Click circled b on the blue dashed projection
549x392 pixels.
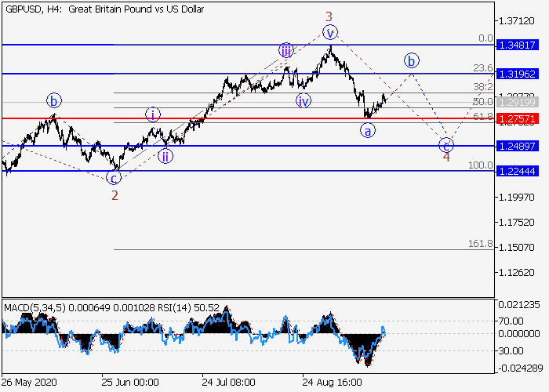coord(411,60)
